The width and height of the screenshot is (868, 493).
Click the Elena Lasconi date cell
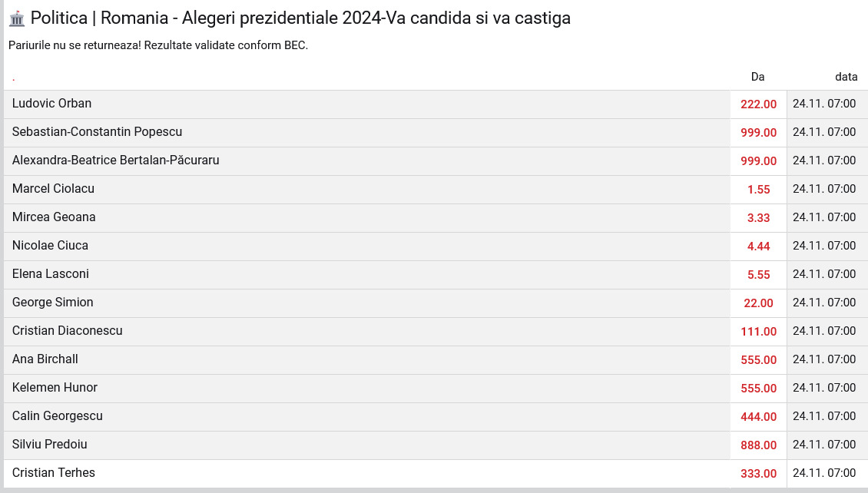pyautogui.click(x=824, y=274)
